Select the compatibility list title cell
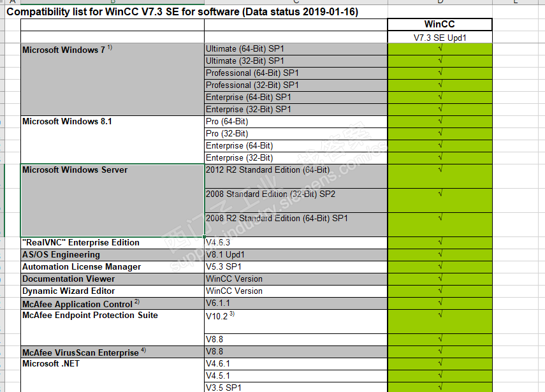This screenshot has width=545, height=392. coord(182,12)
